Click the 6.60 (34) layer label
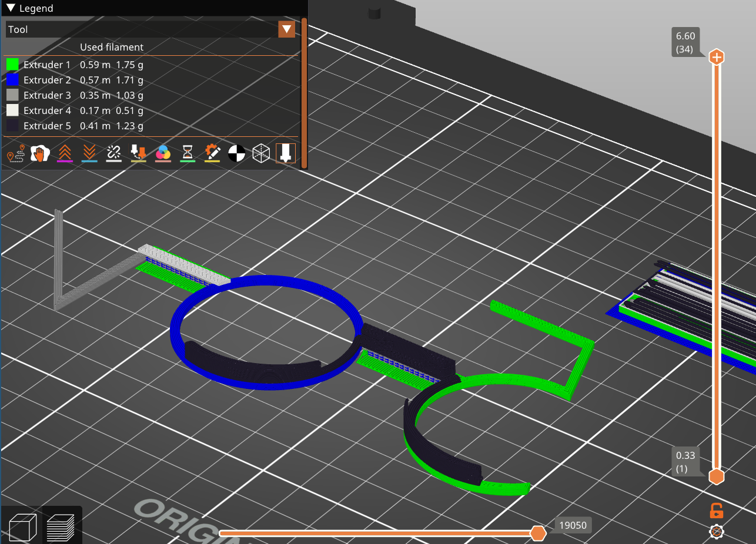Screen dimensions: 756x544 click(x=685, y=43)
